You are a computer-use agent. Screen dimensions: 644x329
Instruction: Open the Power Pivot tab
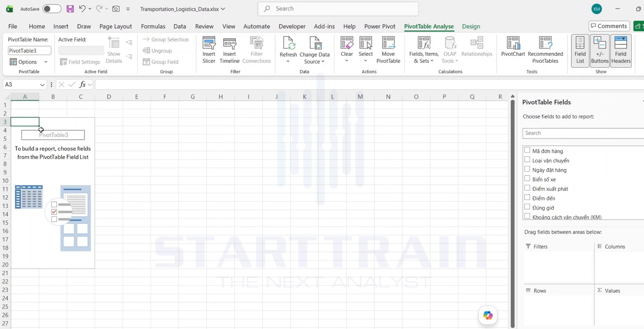point(380,26)
